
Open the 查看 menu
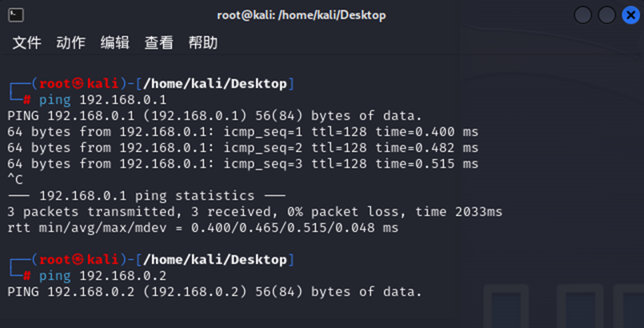pos(158,43)
